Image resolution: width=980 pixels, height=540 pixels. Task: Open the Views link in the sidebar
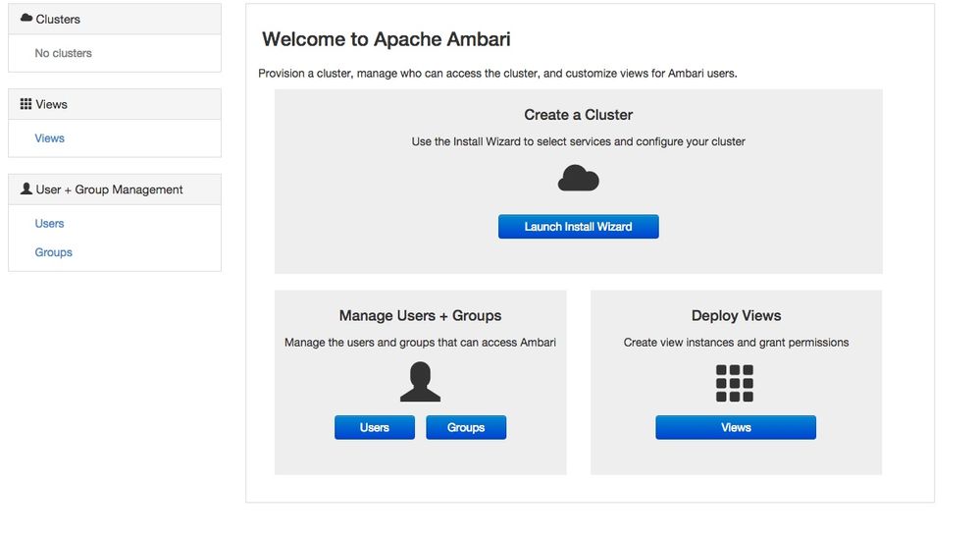pyautogui.click(x=49, y=138)
